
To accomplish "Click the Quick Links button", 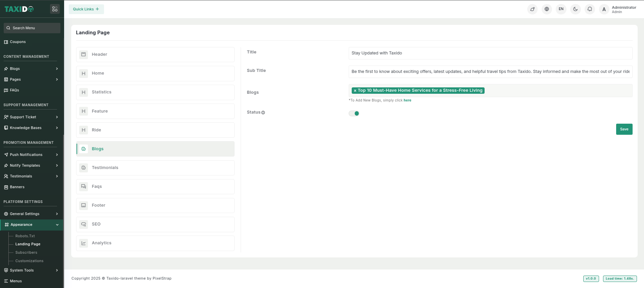I will [86, 9].
